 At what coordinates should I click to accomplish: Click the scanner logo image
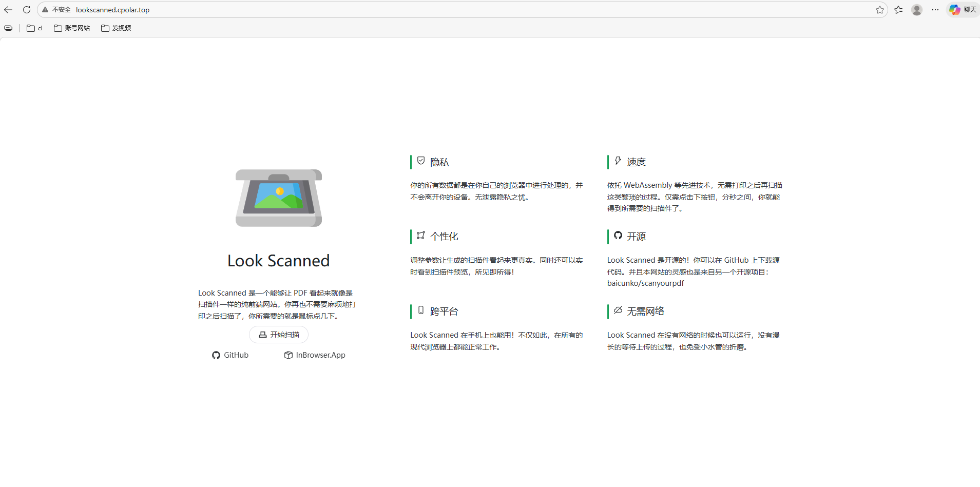(279, 198)
